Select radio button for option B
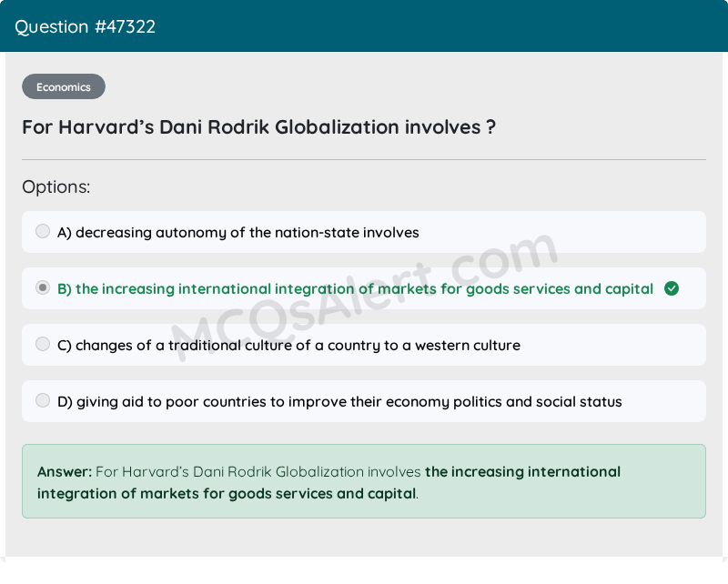The height and width of the screenshot is (584, 728). [x=43, y=287]
